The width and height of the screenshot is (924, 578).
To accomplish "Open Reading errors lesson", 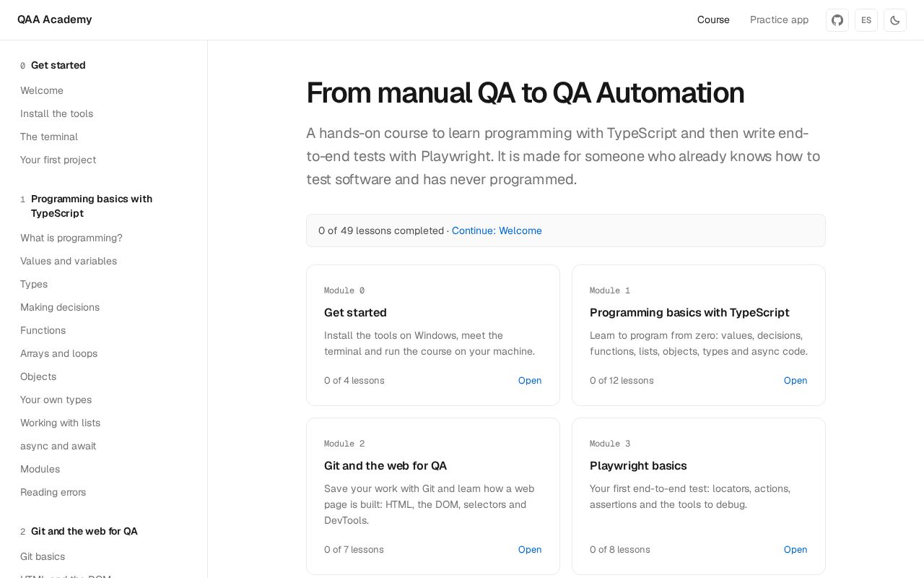I will (x=53, y=492).
